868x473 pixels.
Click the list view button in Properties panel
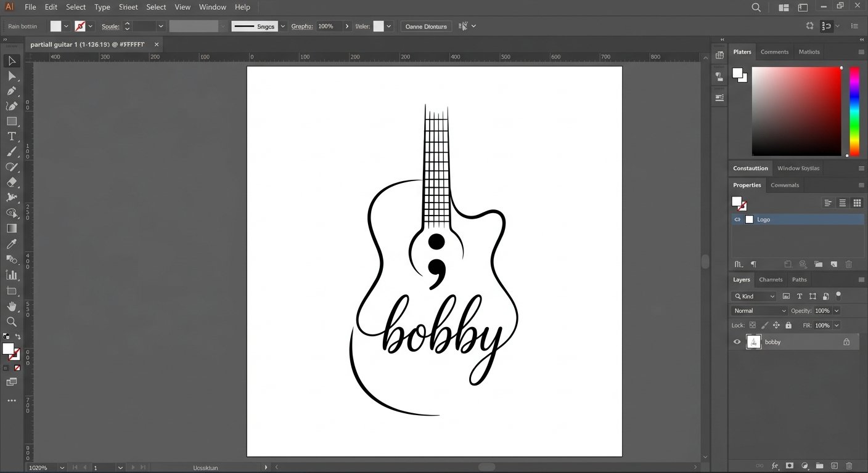[843, 203]
